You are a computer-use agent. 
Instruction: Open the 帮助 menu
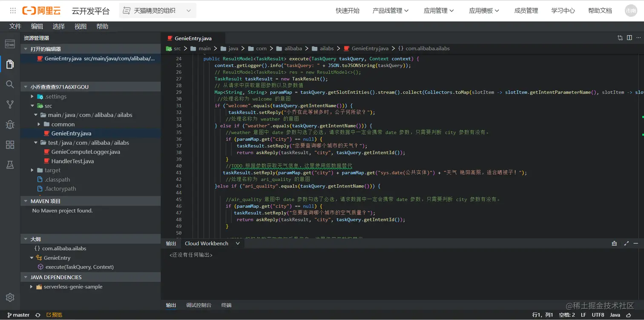102,26
